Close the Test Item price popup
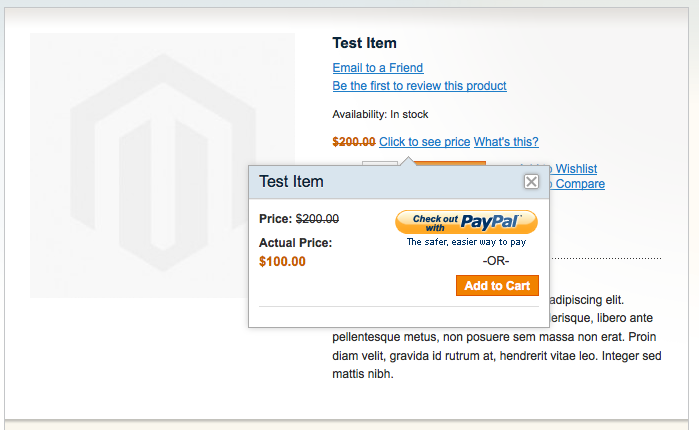The height and width of the screenshot is (430, 699). [x=531, y=182]
